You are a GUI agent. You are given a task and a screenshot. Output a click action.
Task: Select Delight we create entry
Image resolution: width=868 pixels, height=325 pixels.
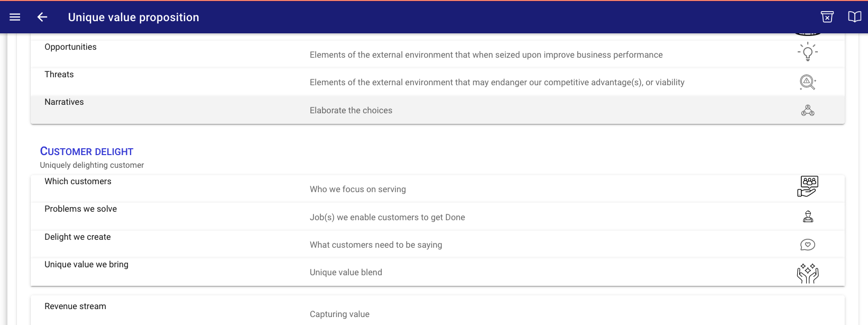[77, 237]
